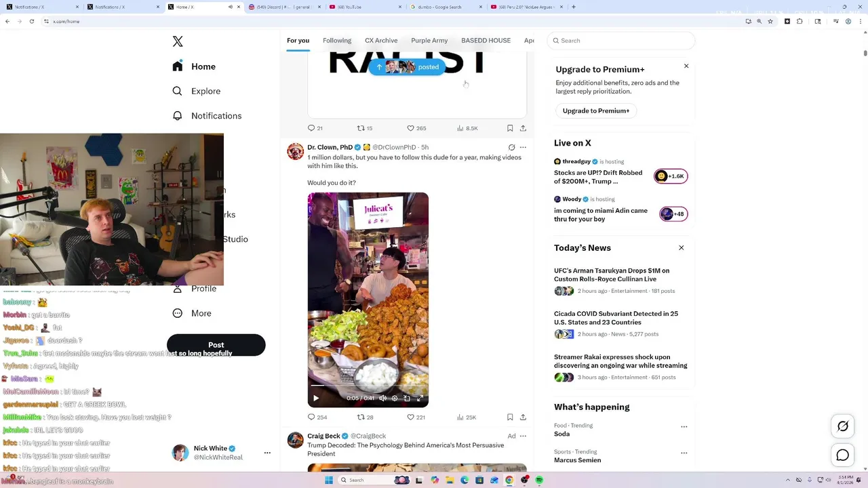Repost the post with 15 reposts
868x488 pixels.
(x=365, y=128)
